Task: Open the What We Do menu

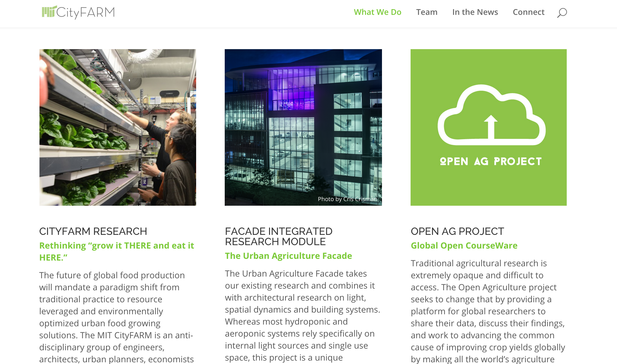Action: [x=377, y=12]
